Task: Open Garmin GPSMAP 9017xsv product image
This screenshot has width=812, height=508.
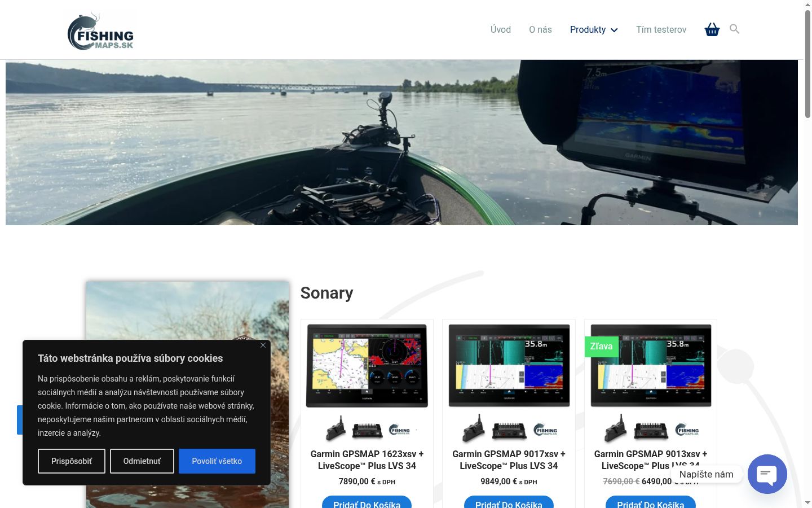Action: coord(509,383)
